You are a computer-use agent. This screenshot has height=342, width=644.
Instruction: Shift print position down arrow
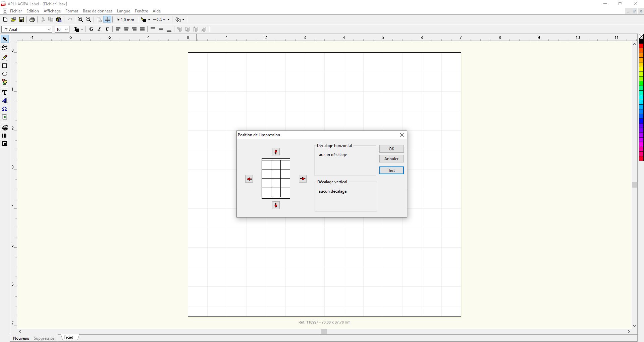pos(276,205)
